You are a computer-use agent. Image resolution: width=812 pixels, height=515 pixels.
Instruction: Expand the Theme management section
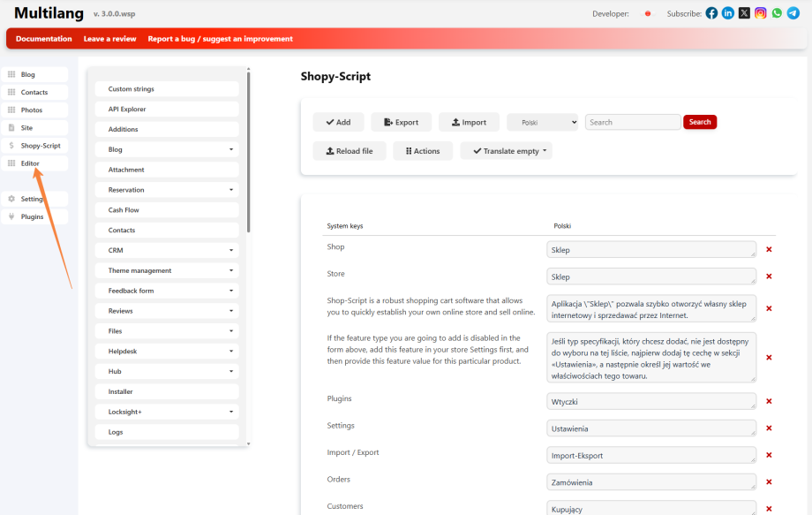[x=167, y=270]
